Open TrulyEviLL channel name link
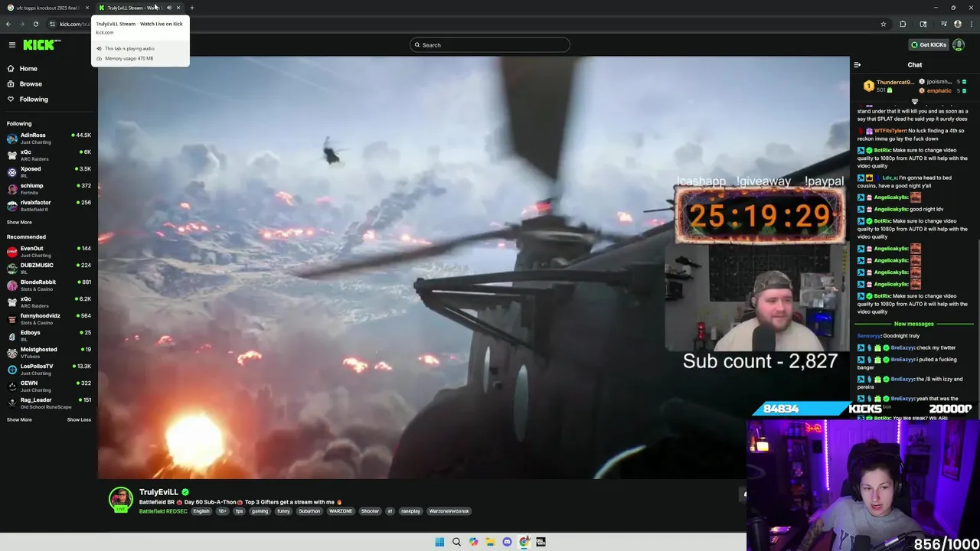This screenshot has height=551, width=980. (x=158, y=492)
